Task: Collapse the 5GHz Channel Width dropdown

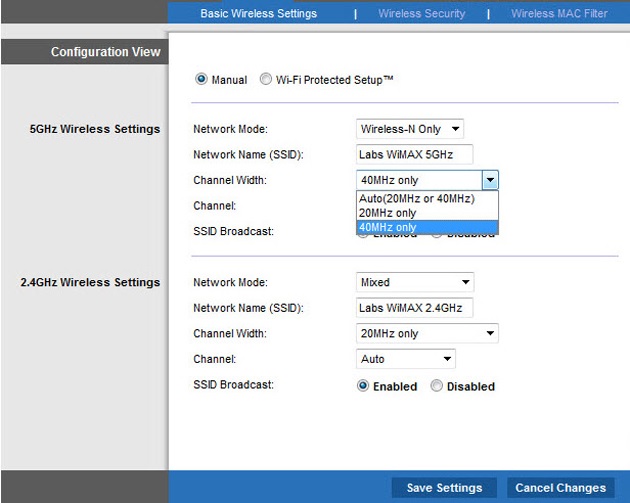Action: [489, 180]
